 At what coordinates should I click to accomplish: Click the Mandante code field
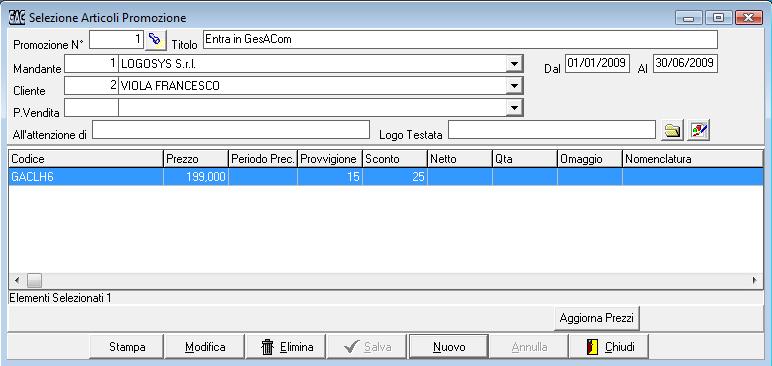click(92, 64)
